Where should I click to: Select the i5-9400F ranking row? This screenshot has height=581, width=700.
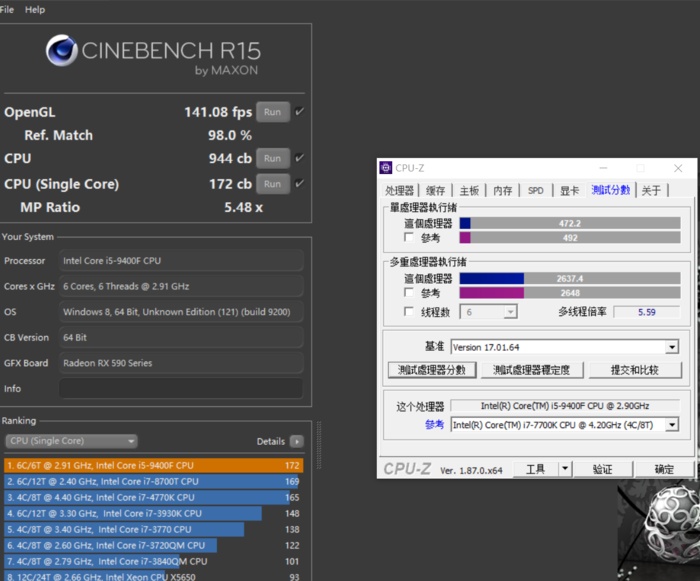pos(154,465)
